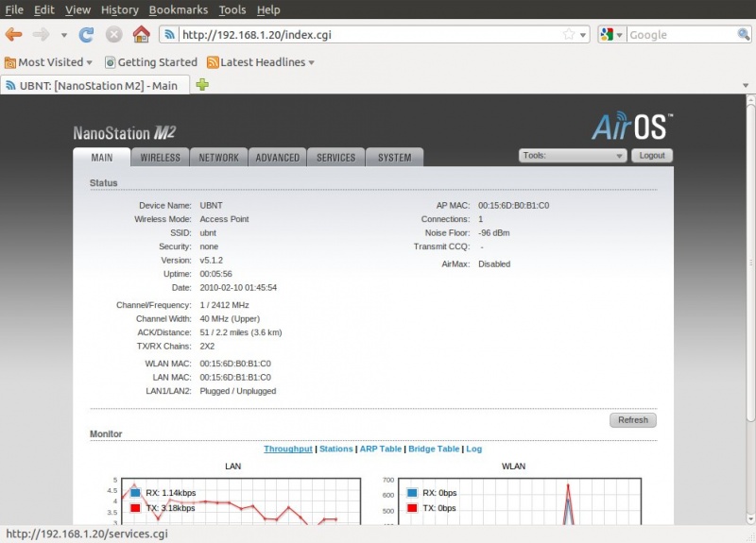
Task: Switch to the SERVICES tab
Action: coord(336,158)
